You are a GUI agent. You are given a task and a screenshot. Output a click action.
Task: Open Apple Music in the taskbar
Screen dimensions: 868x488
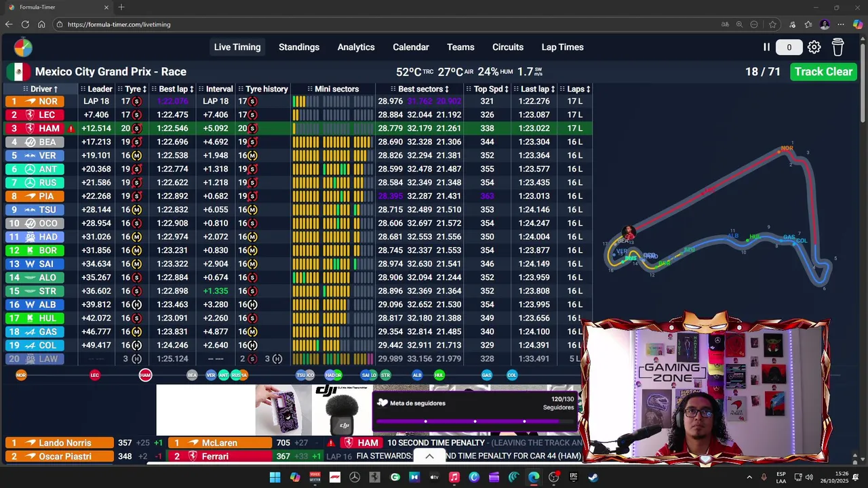pos(454,477)
